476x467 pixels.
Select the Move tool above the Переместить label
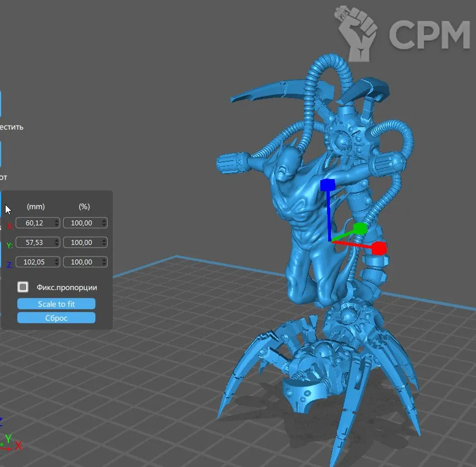1,104
